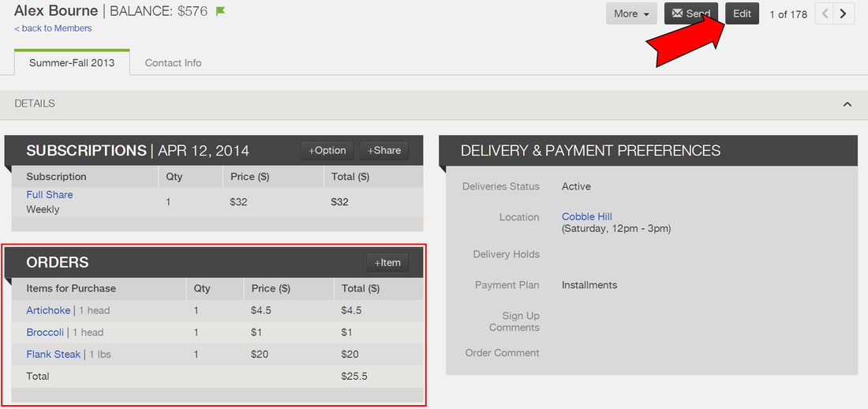Click the Order Comment label
The image size is (868, 409).
click(502, 352)
